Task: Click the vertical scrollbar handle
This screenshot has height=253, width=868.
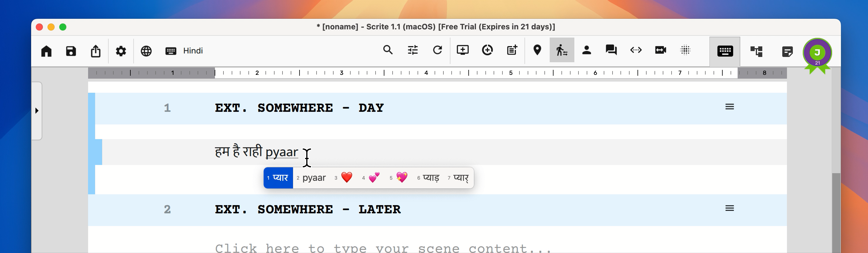Action: pyautogui.click(x=836, y=213)
